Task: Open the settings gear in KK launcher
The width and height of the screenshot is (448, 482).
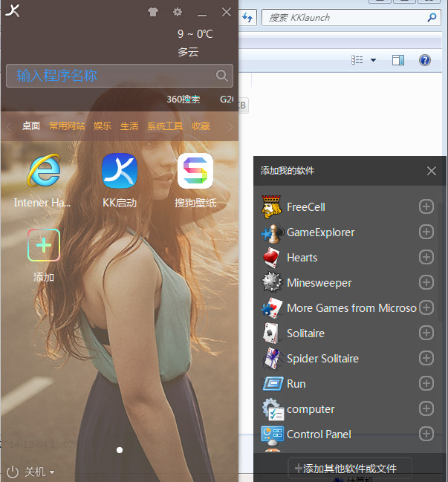Action: [178, 12]
